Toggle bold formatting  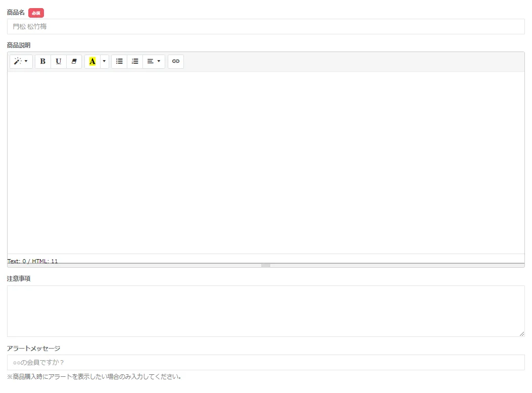point(43,61)
